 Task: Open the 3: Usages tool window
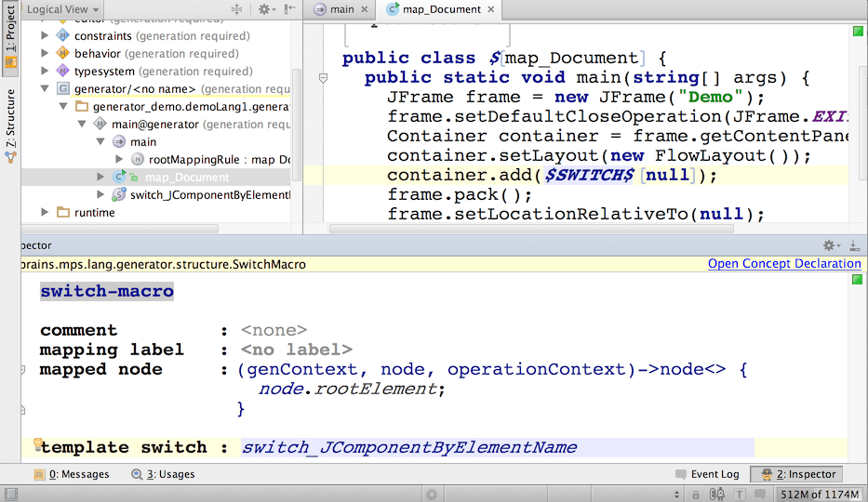(x=164, y=474)
